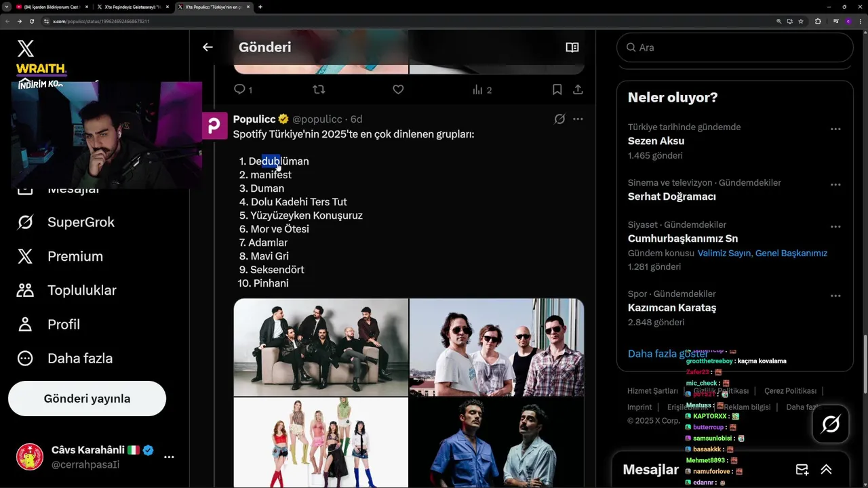Click Daha fazla göster in trends

pos(668,354)
